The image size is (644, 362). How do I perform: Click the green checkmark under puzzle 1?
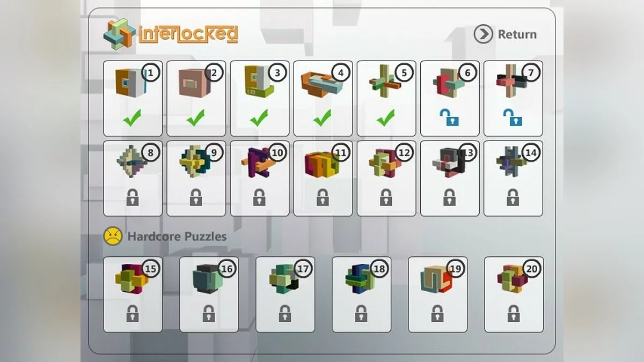[x=133, y=118]
